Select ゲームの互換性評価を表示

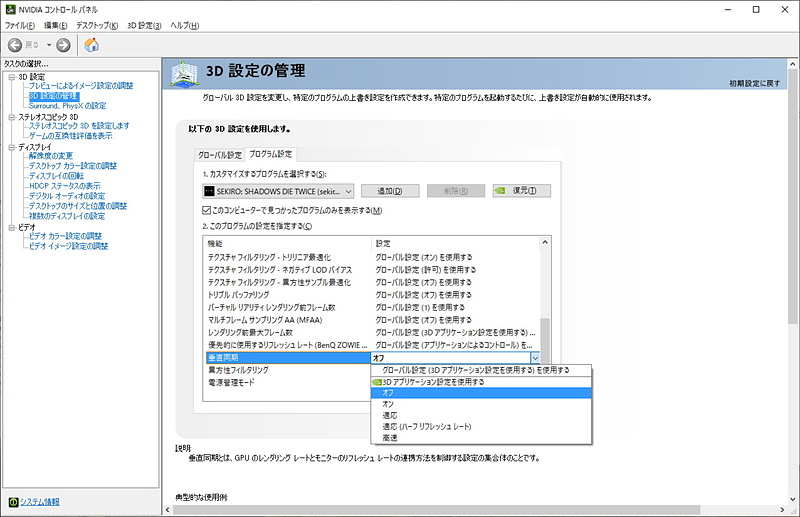click(70, 136)
